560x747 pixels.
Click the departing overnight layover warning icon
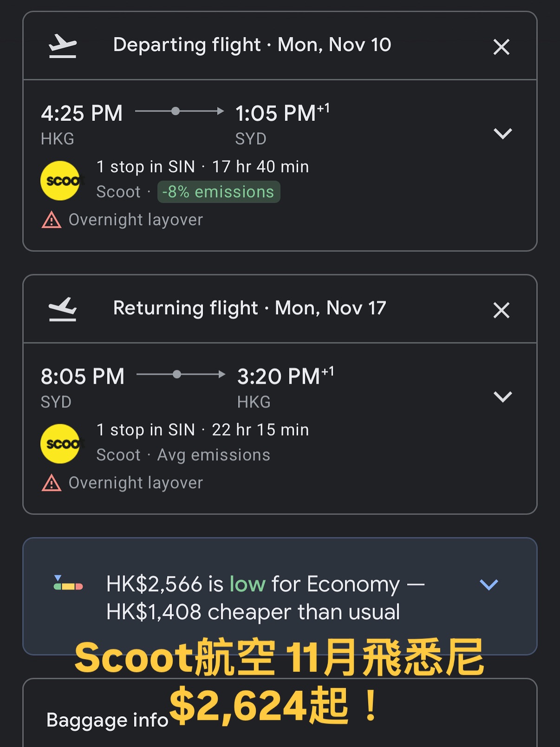(x=52, y=220)
